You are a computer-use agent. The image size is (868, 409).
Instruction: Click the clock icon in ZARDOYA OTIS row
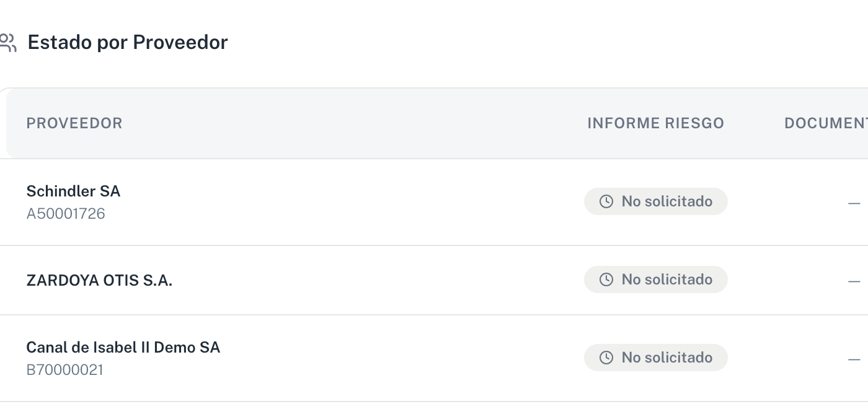[606, 279]
